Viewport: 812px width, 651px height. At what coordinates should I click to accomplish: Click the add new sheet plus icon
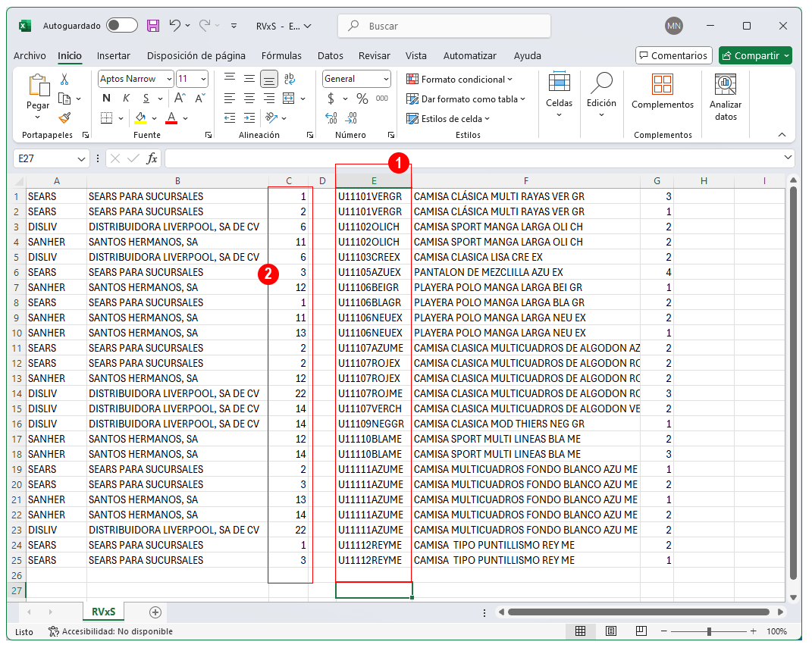pyautogui.click(x=155, y=612)
